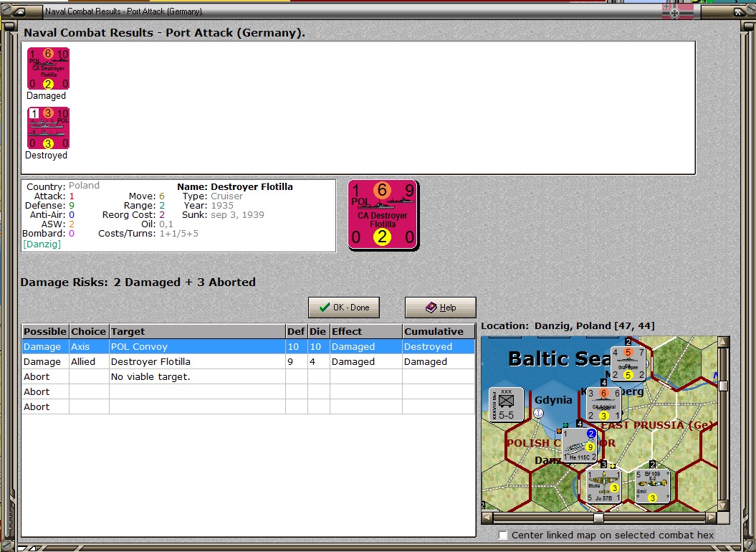756x552 pixels.
Task: Click the Target column header
Action: 197,331
